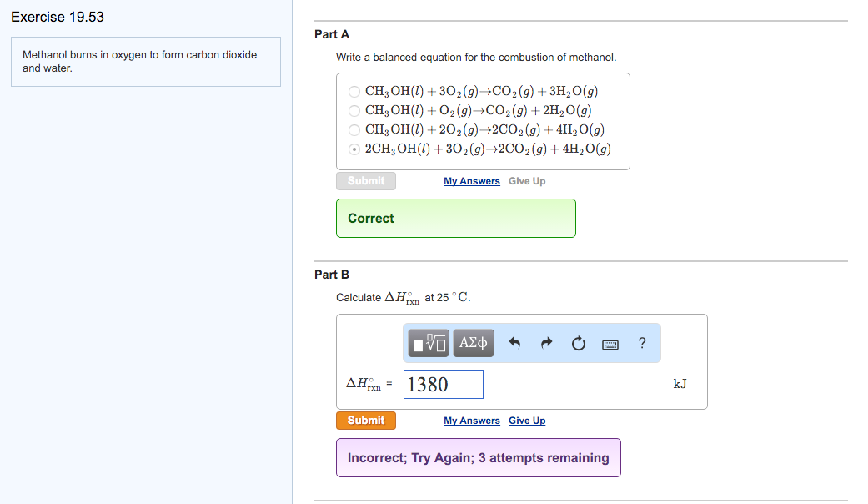Select the 2CH3OH + 3O2 equation option
This screenshot has width=868, height=504.
(354, 149)
